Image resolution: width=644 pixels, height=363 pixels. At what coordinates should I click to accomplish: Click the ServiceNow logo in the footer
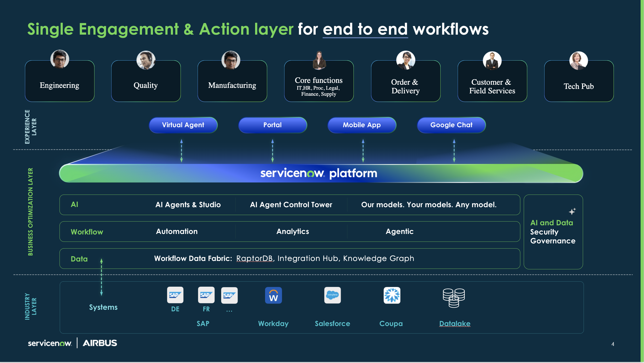pos(50,343)
